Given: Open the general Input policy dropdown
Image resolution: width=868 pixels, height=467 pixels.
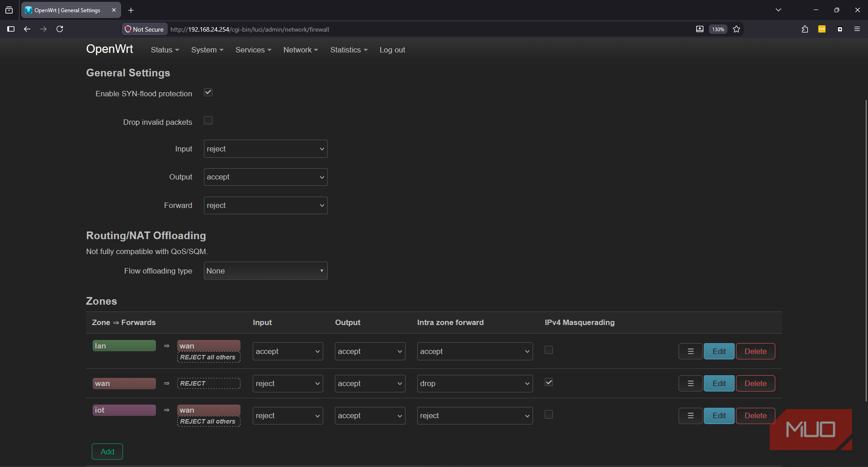Looking at the screenshot, I should [266, 149].
